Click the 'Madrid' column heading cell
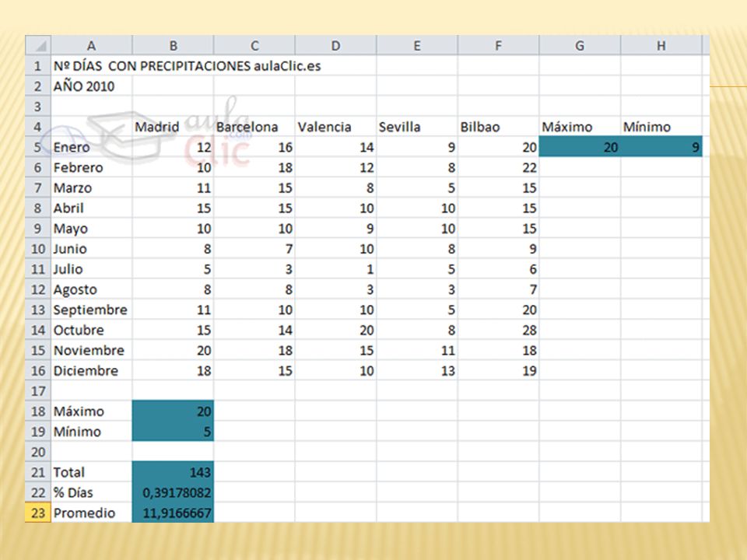The height and width of the screenshot is (560, 747). click(x=173, y=127)
